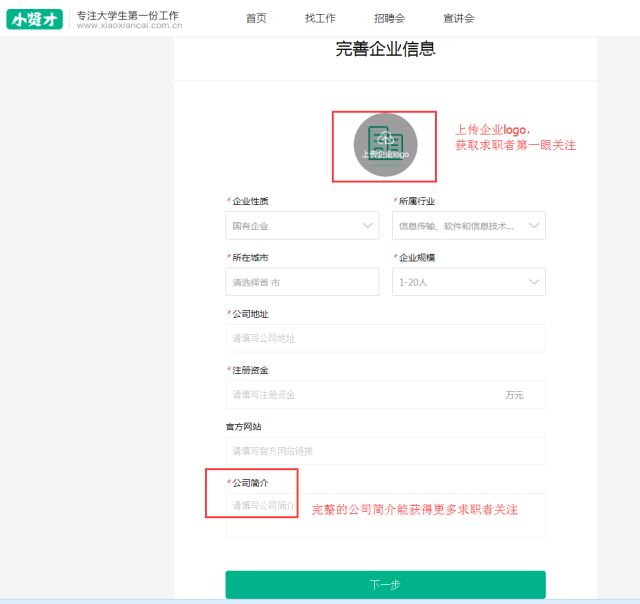
Task: Click the 小贤才 green logo
Action: tap(35, 19)
